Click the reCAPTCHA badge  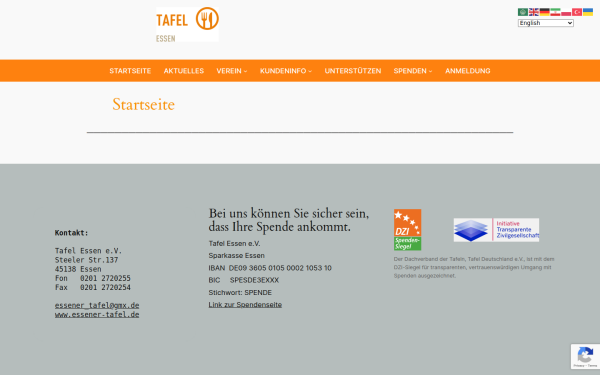(x=585, y=356)
